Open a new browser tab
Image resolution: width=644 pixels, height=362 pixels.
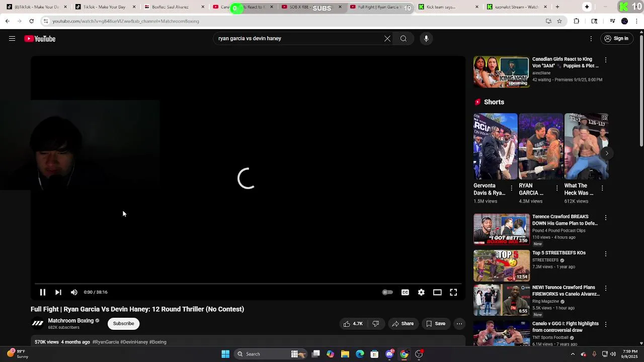(557, 7)
